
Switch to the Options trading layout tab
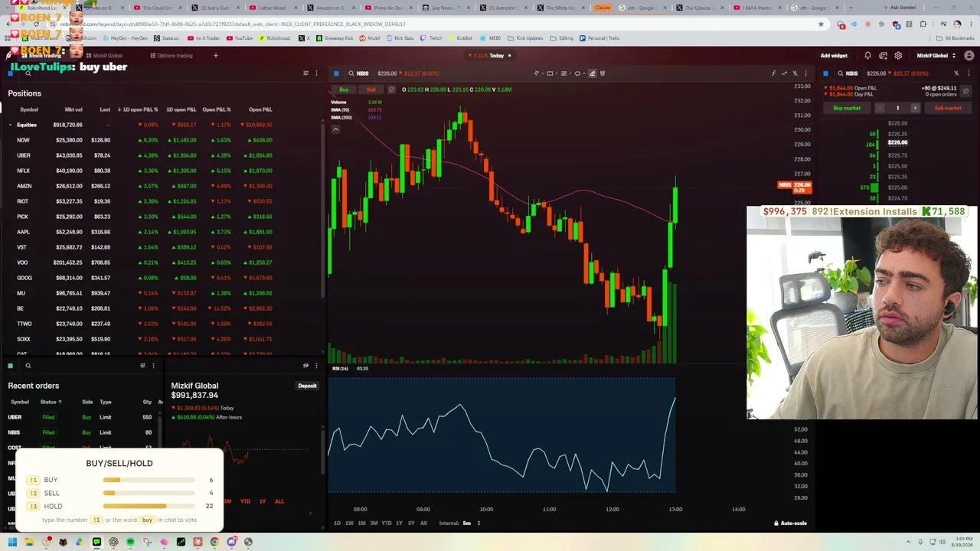click(x=171, y=56)
